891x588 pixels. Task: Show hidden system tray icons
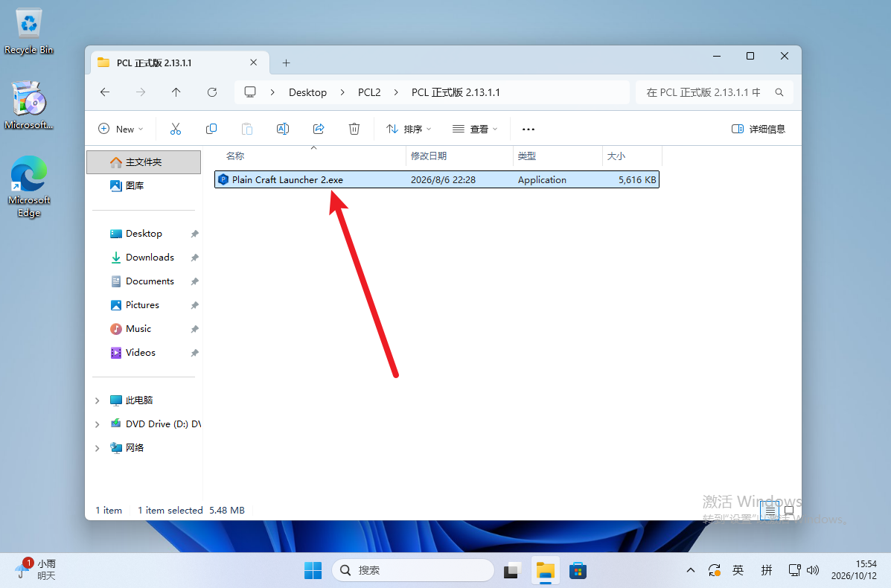(691, 570)
